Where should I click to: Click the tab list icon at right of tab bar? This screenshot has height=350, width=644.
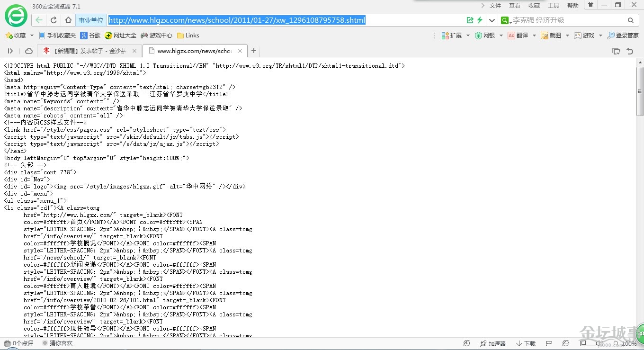[x=616, y=51]
